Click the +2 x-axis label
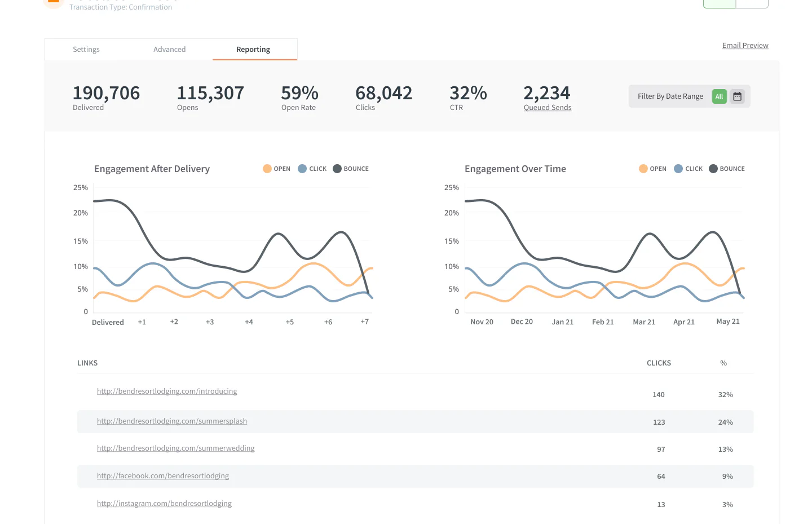This screenshot has height=524, width=812. point(174,322)
